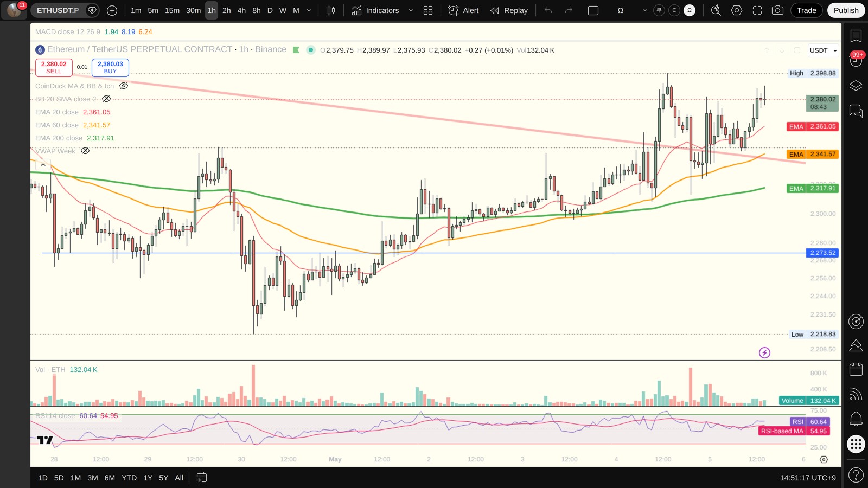Click the Ω saved layout name
Viewport: 868px width, 488px height.
click(x=621, y=10)
